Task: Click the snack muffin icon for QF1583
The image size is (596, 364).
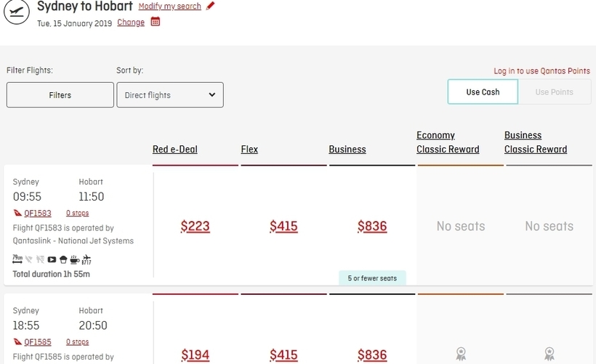Action: (x=63, y=259)
